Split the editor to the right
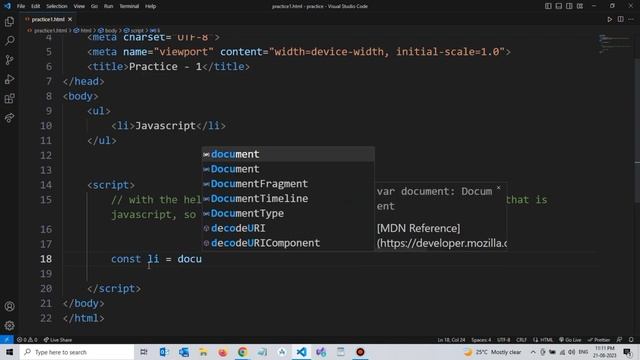Image resolution: width=640 pixels, height=360 pixels. 620,19
